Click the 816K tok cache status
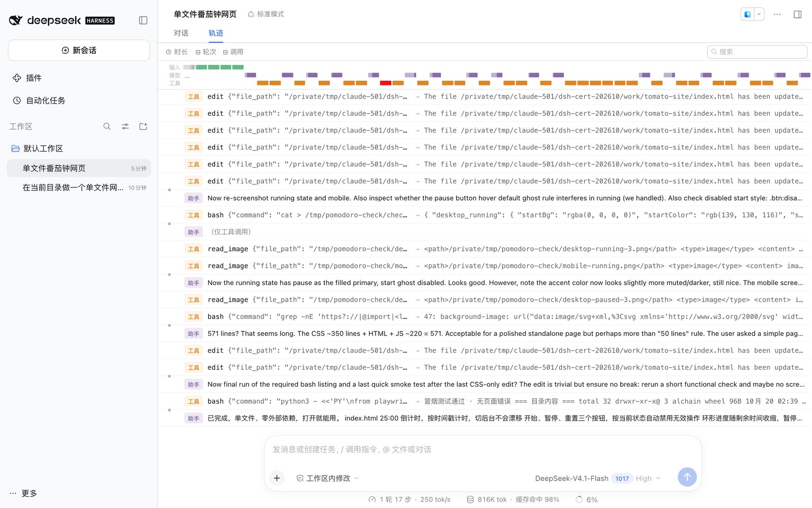Screen dimensions: 812x508 click(x=513, y=499)
